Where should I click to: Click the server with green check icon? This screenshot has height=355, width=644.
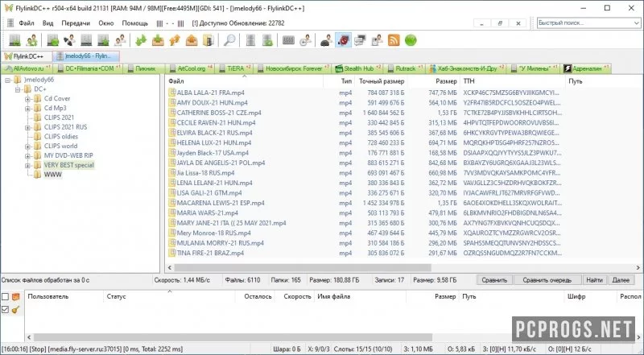[x=267, y=40]
